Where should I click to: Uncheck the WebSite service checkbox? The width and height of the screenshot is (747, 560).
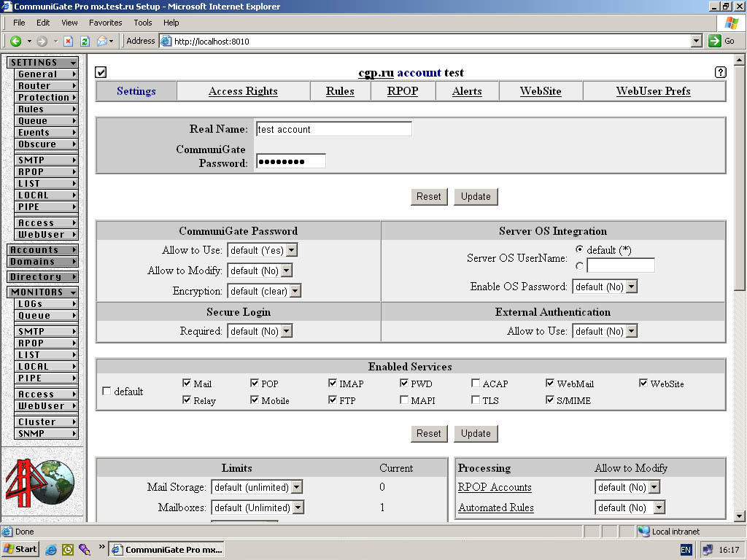tap(643, 383)
